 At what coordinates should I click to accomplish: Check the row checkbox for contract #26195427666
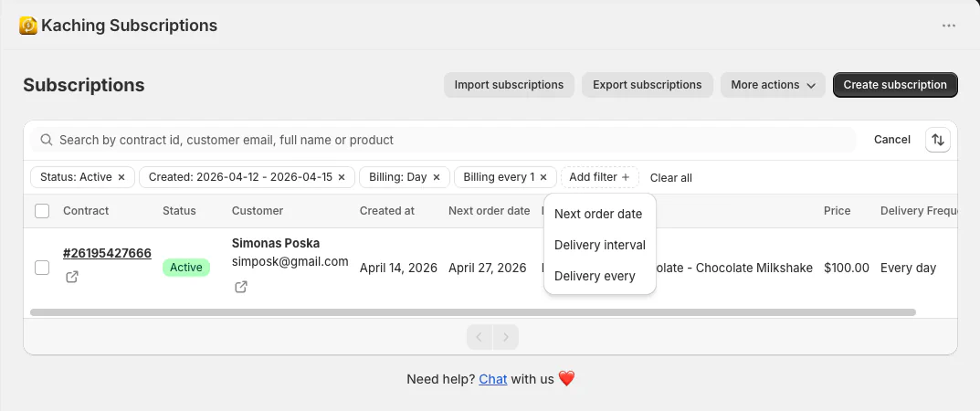pyautogui.click(x=42, y=268)
